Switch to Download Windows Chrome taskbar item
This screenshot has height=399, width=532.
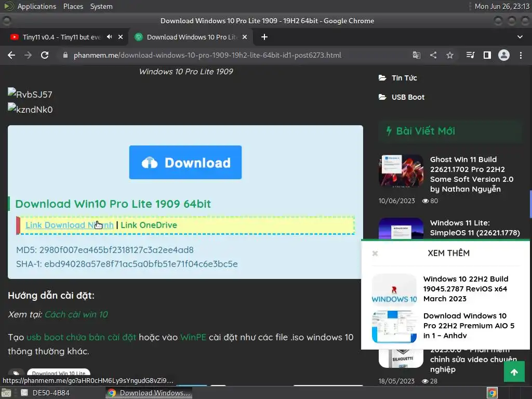149,393
